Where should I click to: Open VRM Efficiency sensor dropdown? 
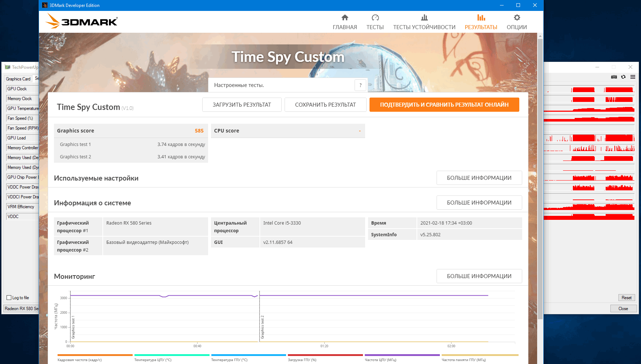(x=23, y=206)
